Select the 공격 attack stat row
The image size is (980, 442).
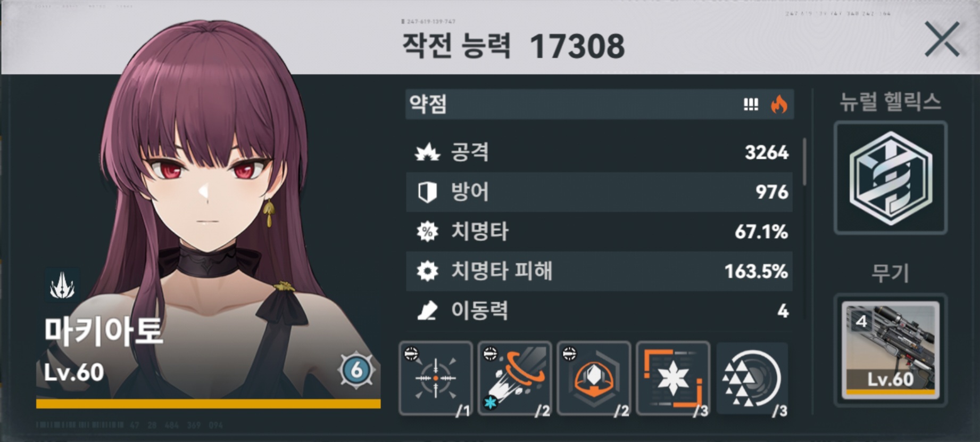pyautogui.click(x=599, y=152)
